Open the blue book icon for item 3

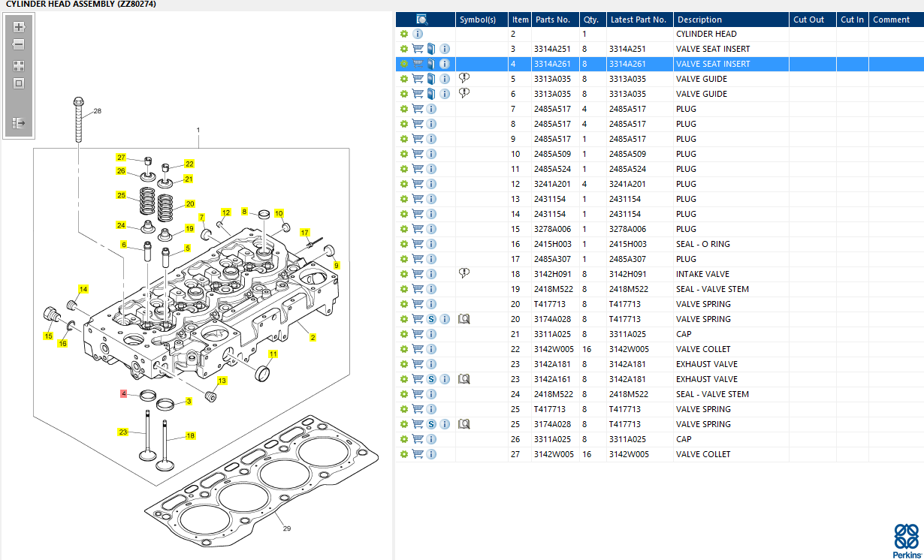(x=431, y=49)
